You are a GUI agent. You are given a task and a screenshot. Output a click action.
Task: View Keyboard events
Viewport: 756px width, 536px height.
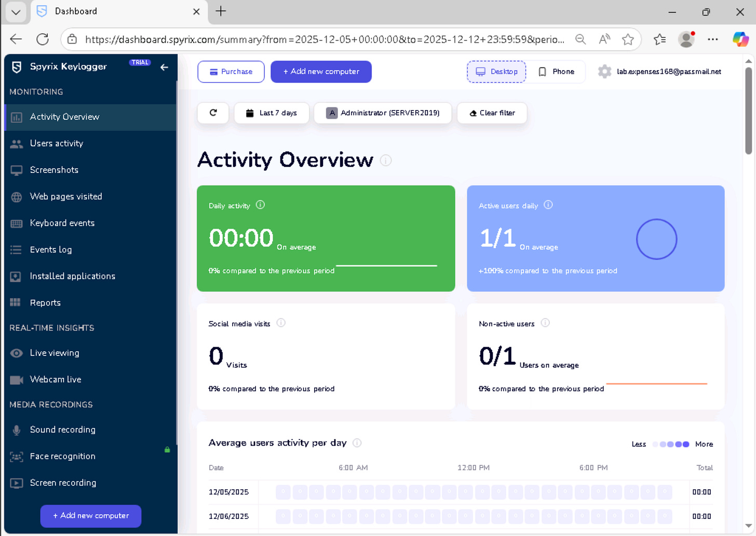[x=91, y=223]
